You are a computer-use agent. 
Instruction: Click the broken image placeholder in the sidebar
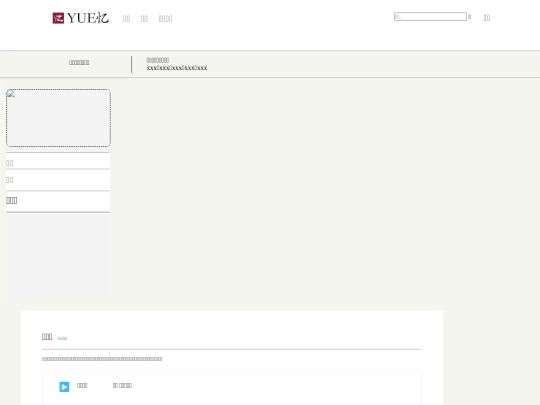58,118
